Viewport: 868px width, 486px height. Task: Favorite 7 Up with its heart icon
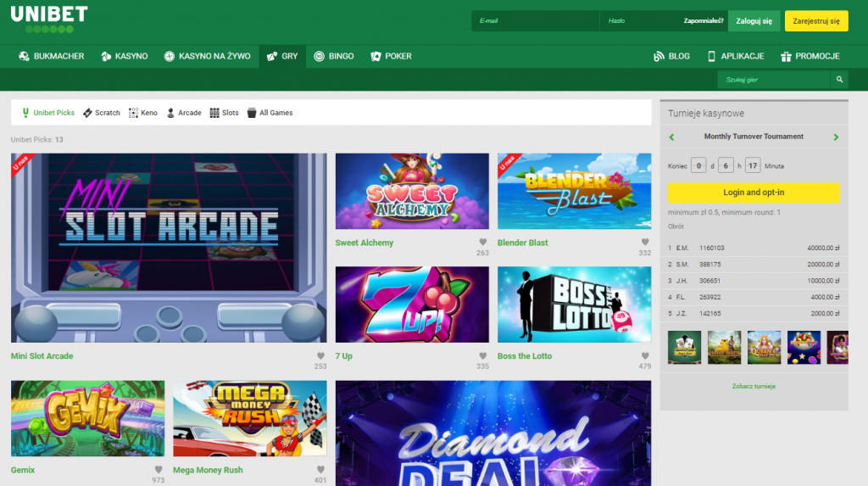tap(482, 355)
